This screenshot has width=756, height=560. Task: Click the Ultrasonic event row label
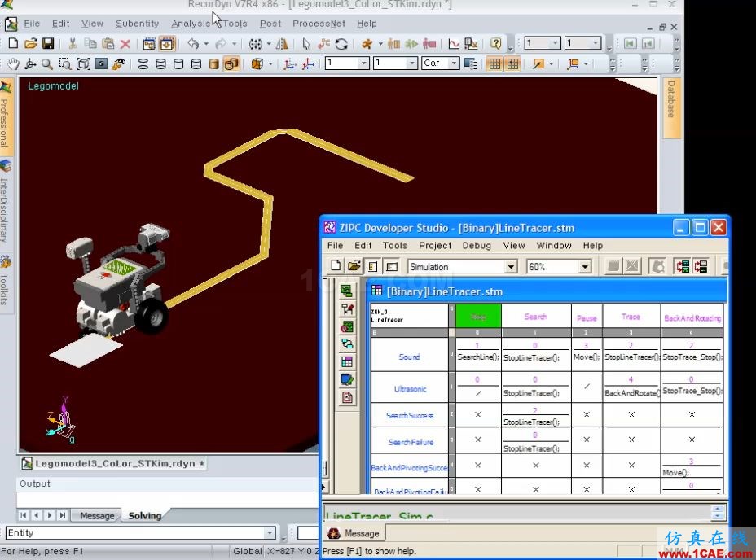pos(410,388)
